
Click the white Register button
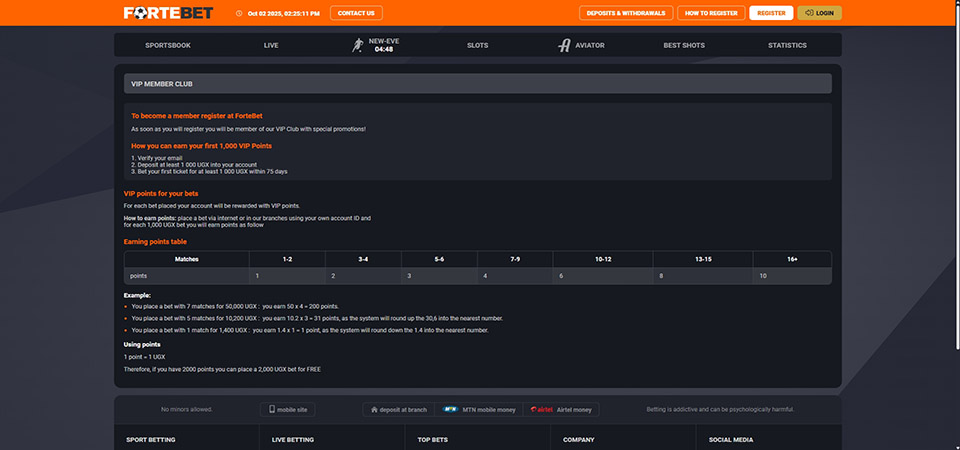tap(771, 13)
